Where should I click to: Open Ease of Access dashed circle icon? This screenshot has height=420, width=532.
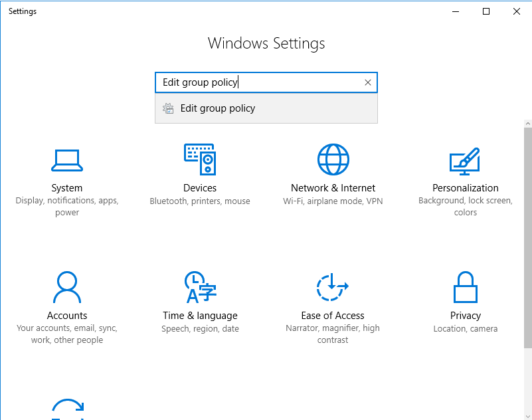click(x=333, y=287)
